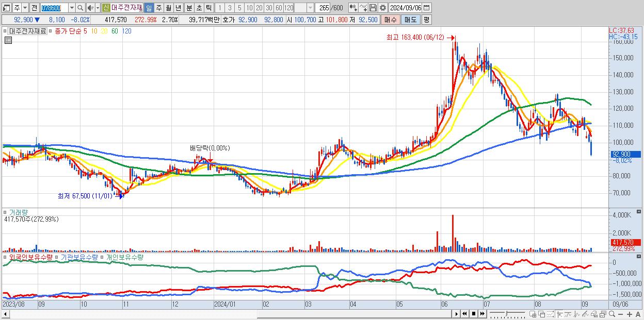Click the minus zoom-out icon
Viewport: 644px width, 320px height.
coord(621,314)
